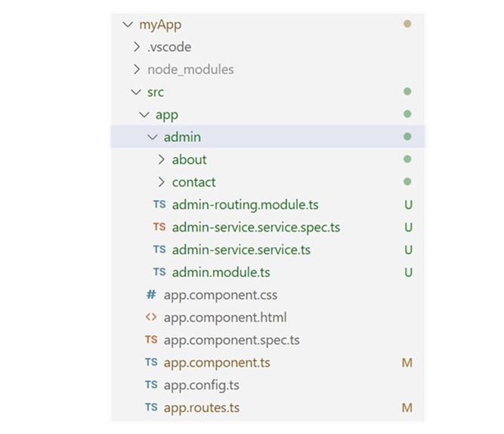Click the TS icon beside admin-routing.module.ts
This screenshot has height=434, width=504.
coord(159,205)
